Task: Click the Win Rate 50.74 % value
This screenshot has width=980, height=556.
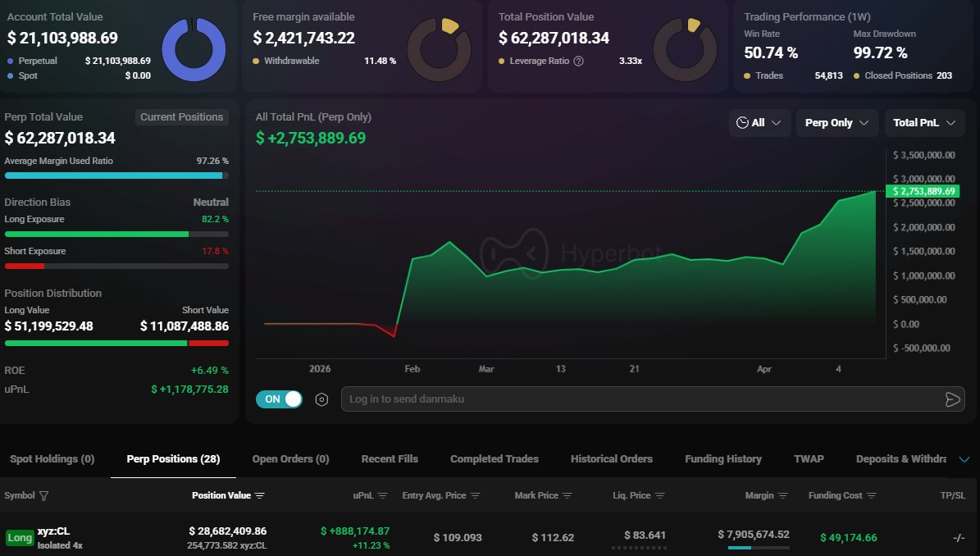Action: click(x=771, y=53)
